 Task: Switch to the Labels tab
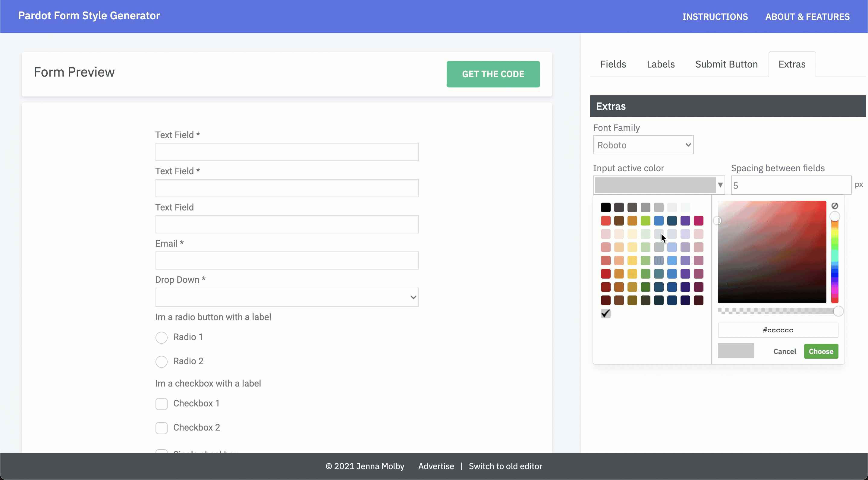[x=660, y=64]
